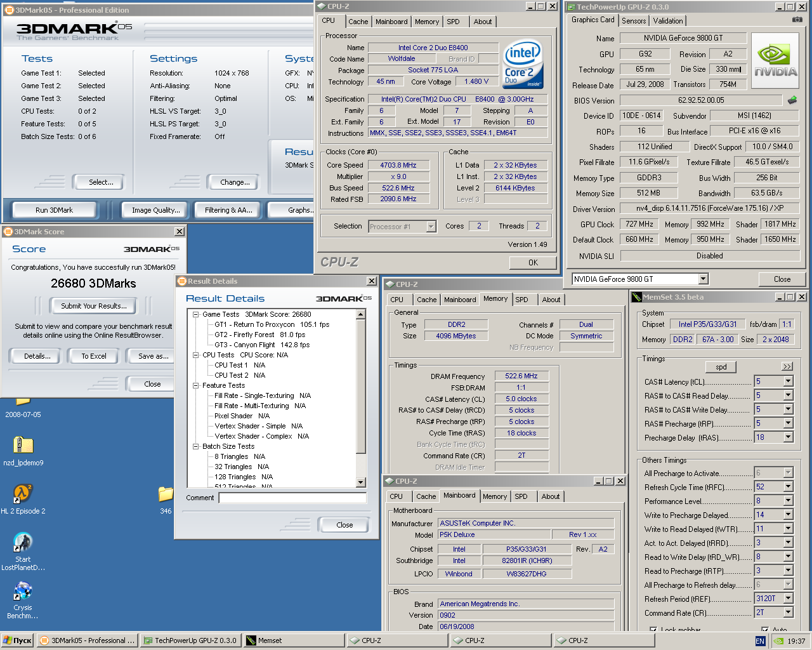Open the Performance Level dropdown
The image size is (812, 650).
[788, 501]
